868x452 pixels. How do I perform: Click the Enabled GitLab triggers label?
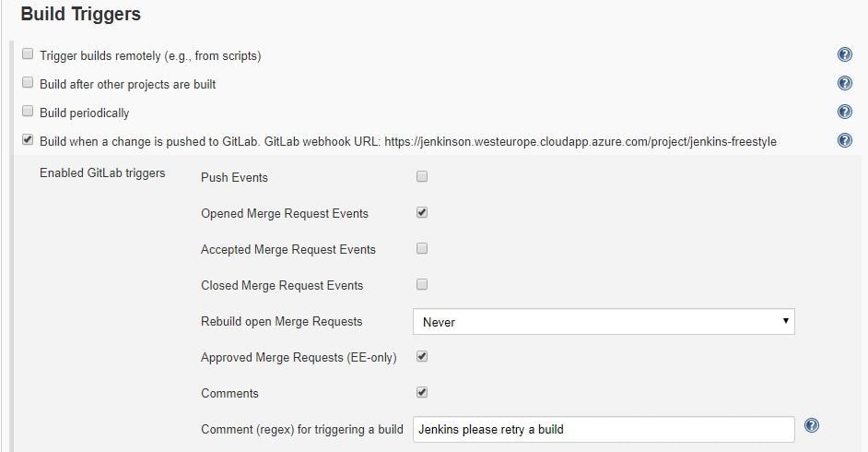102,172
